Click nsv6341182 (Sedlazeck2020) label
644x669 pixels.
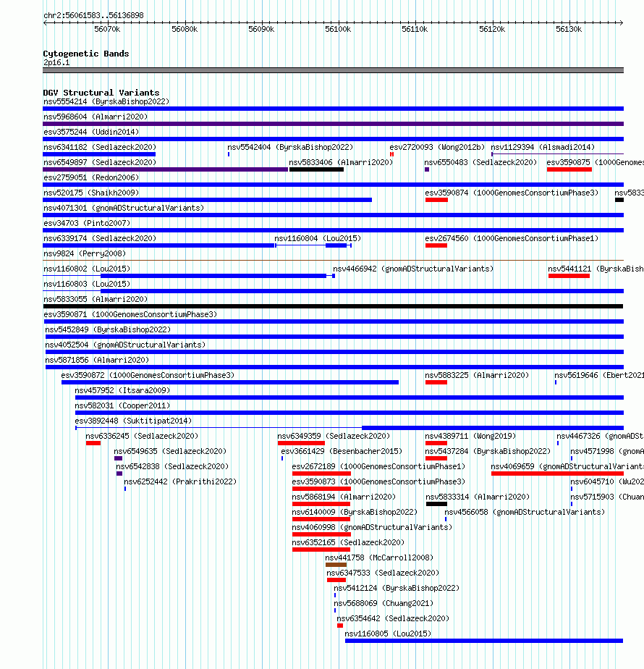(x=100, y=147)
